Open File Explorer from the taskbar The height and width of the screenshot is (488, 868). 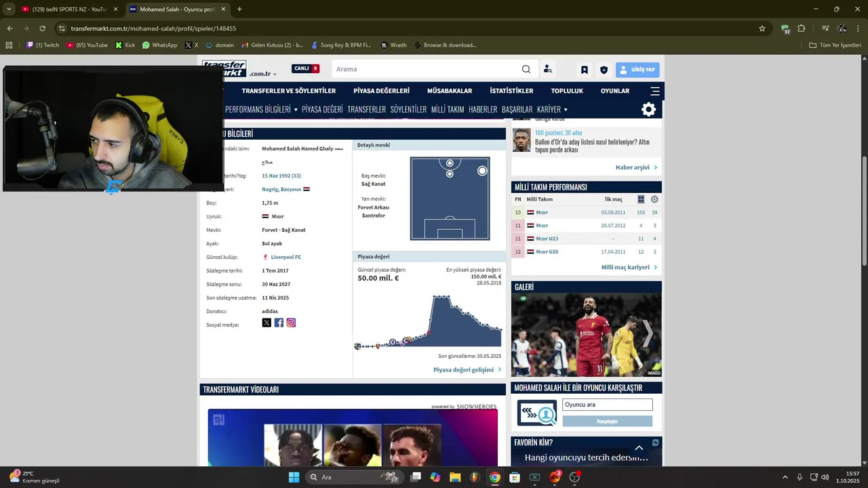(454, 477)
